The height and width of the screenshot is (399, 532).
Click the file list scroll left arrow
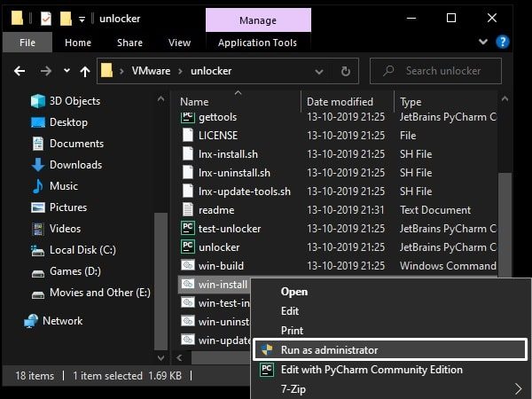(179, 357)
